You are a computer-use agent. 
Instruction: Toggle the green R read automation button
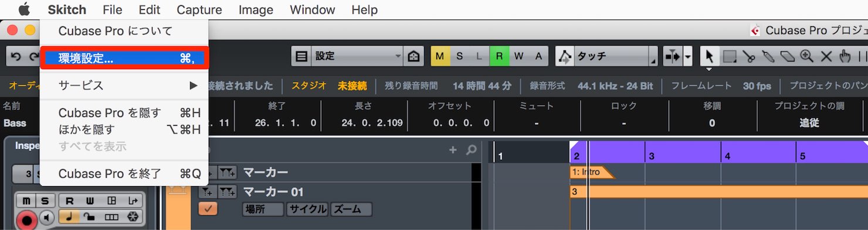click(x=499, y=56)
